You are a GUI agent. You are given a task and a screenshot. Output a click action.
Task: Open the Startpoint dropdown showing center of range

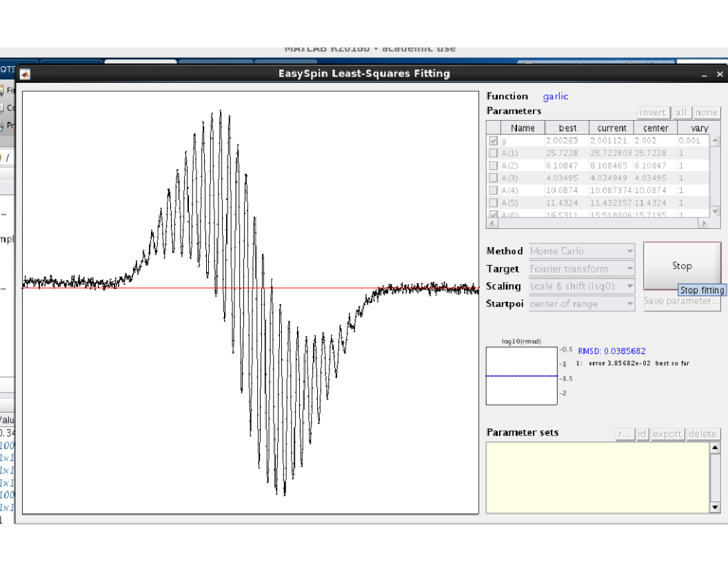pyautogui.click(x=582, y=304)
